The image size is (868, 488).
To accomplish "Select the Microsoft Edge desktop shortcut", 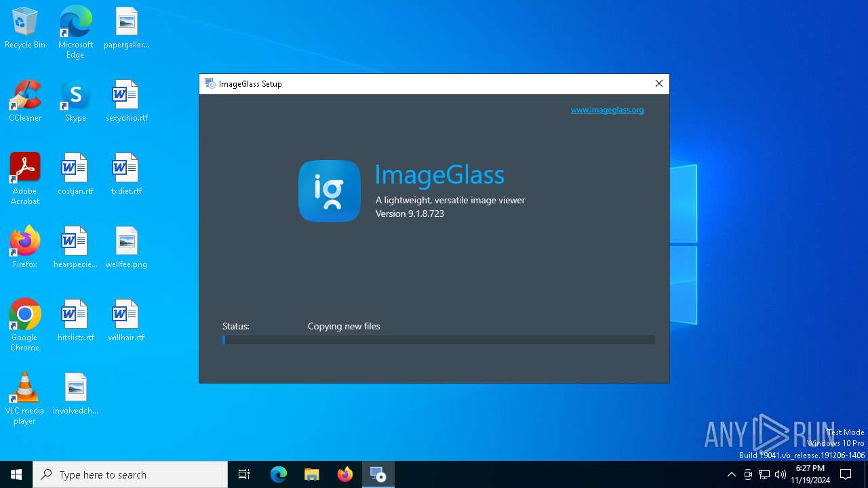I will click(x=75, y=33).
